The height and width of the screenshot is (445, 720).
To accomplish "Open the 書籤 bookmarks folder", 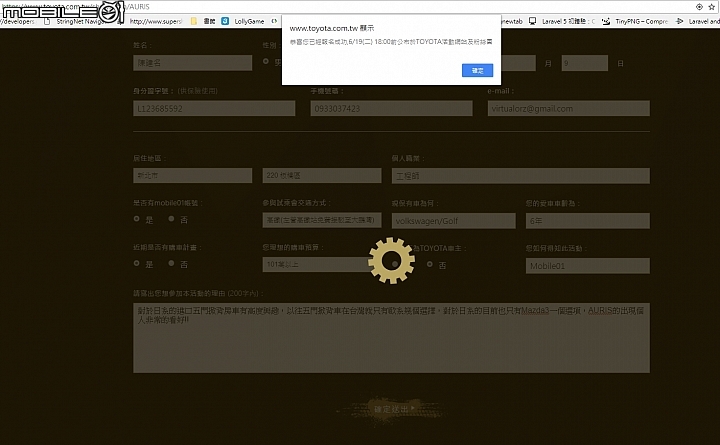I will (x=203, y=21).
